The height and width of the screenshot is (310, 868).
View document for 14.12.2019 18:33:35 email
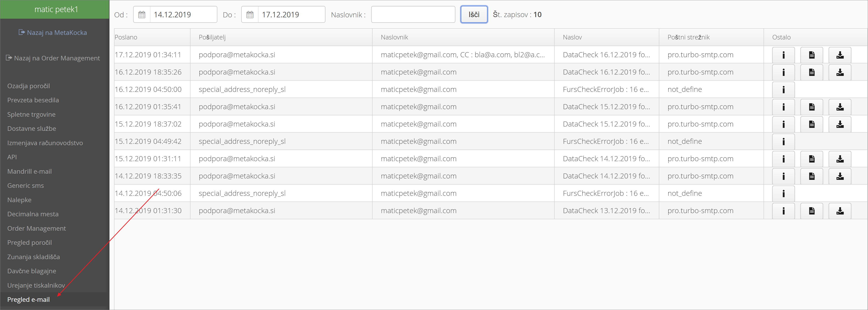pyautogui.click(x=811, y=176)
